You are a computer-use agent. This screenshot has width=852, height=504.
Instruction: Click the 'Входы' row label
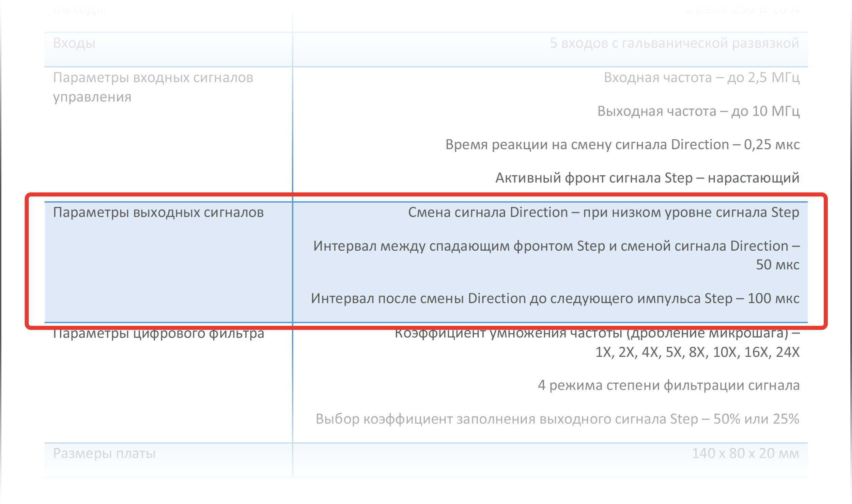coord(74,43)
